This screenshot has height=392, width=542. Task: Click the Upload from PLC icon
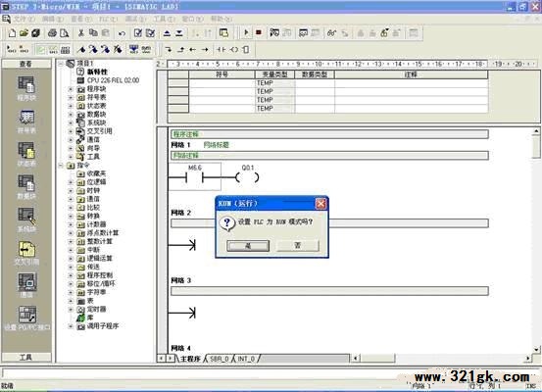point(167,33)
